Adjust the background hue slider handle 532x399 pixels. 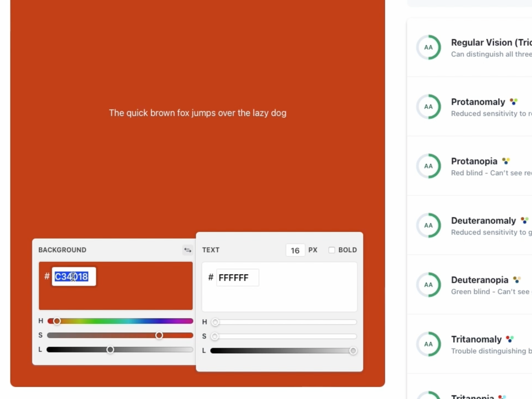57,321
